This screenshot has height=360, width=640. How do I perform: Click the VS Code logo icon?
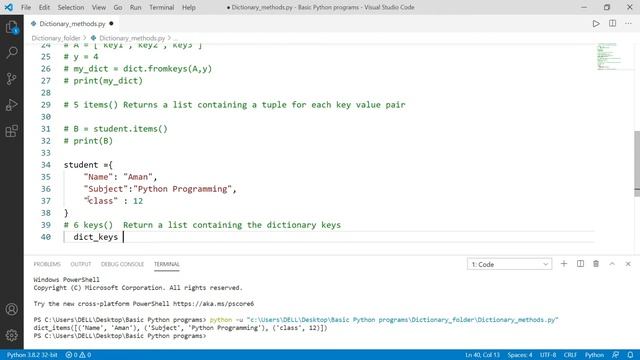click(x=9, y=7)
